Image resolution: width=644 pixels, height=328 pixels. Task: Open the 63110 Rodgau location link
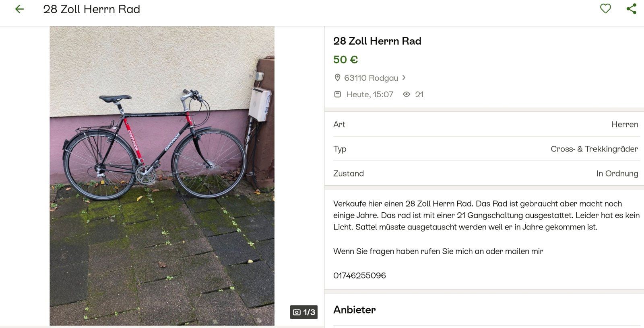[371, 78]
